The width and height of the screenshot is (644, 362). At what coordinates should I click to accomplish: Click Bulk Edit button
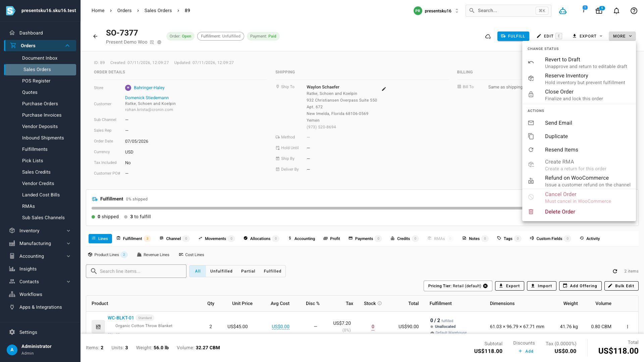tap(622, 286)
